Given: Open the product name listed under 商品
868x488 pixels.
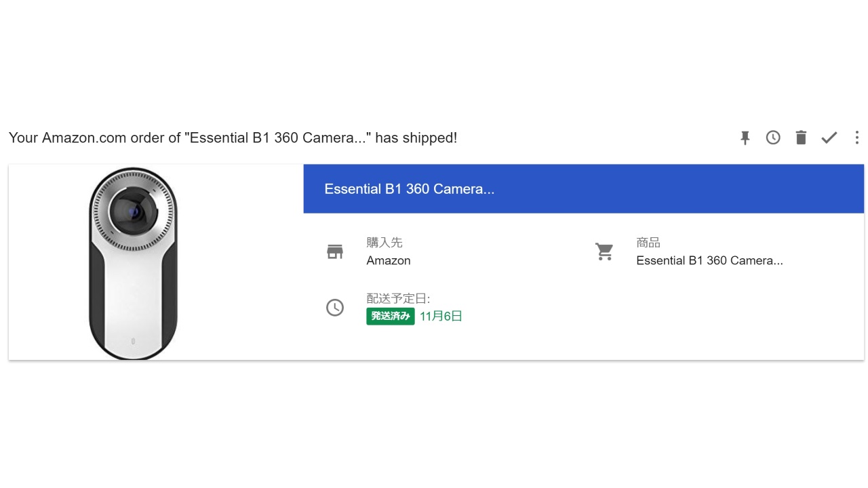Looking at the screenshot, I should pyautogui.click(x=709, y=260).
